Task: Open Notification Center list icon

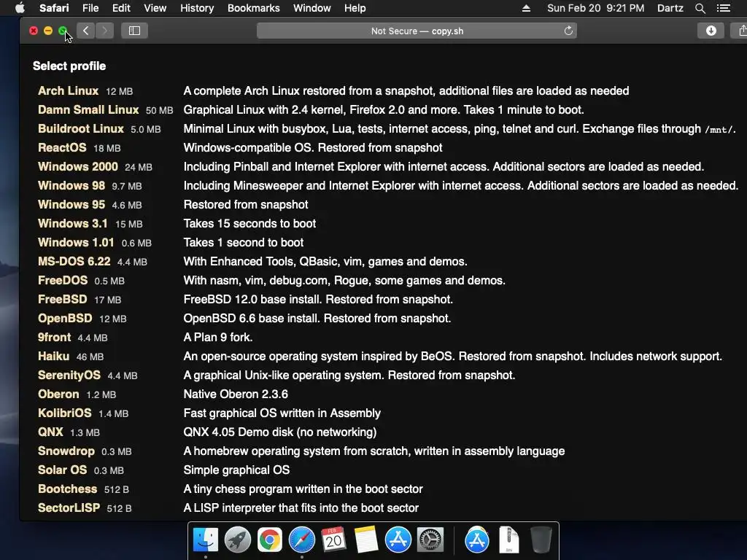Action: tap(723, 8)
